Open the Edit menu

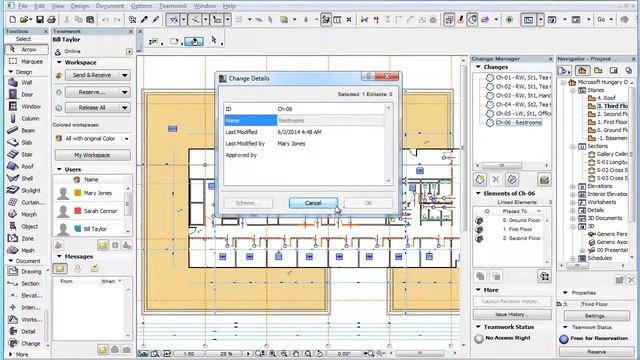point(39,6)
